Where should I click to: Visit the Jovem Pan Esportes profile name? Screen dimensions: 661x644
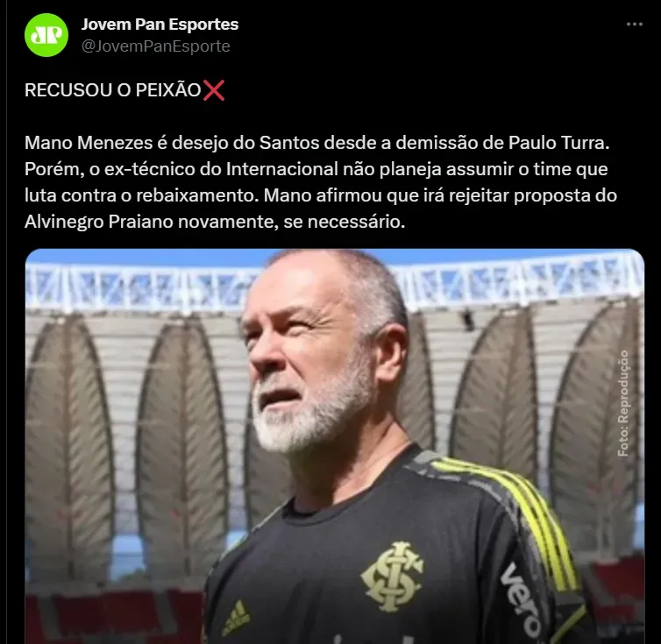coord(160,25)
